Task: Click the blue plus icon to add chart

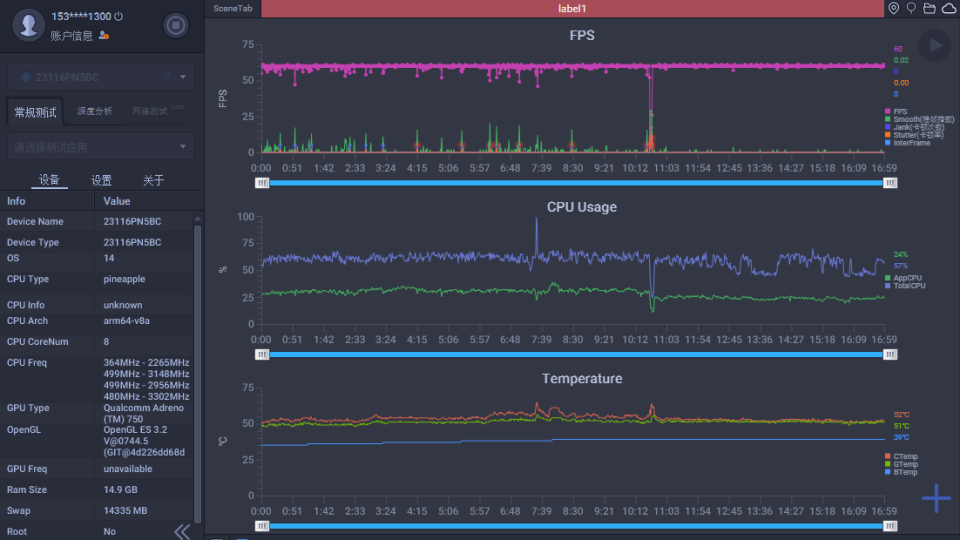Action: 936,498
